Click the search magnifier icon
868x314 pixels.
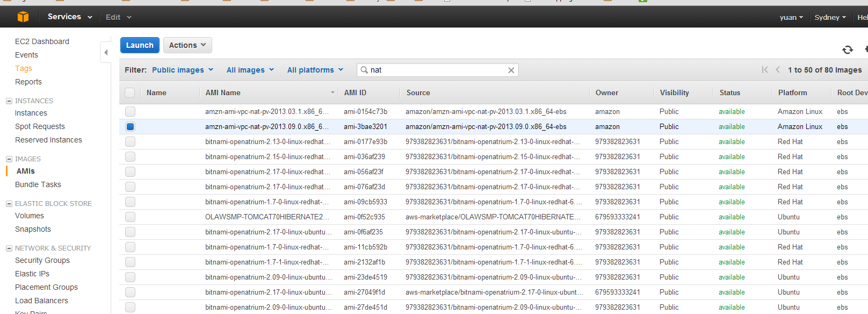[x=364, y=70]
